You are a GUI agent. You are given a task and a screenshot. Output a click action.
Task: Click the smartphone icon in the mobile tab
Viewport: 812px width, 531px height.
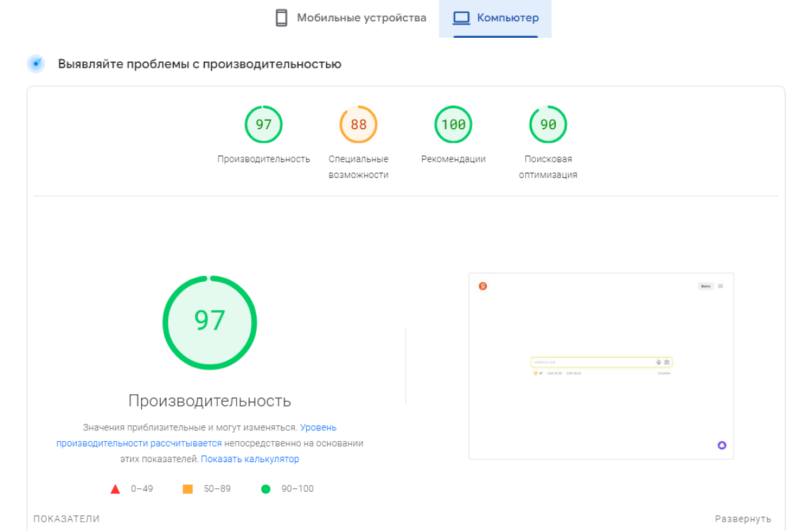click(x=281, y=18)
